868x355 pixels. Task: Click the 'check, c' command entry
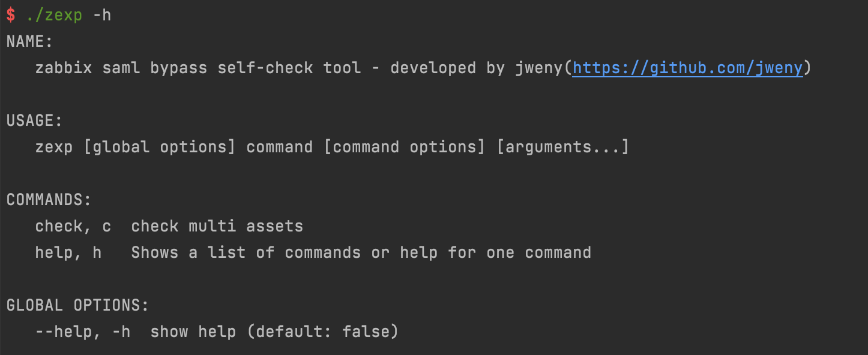73,227
